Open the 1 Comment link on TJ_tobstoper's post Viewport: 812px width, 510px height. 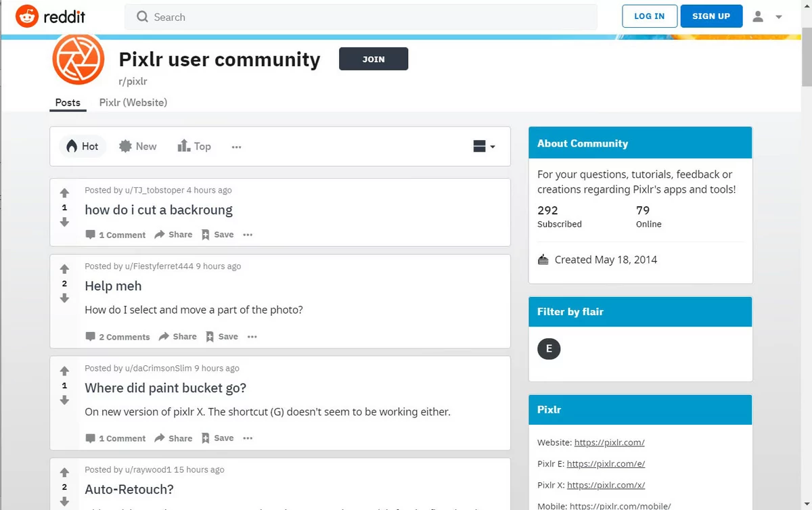(116, 235)
